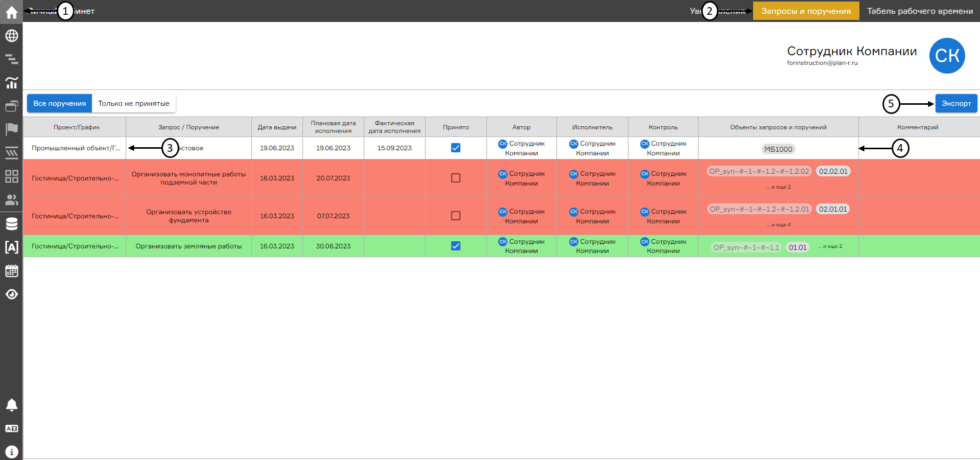Click the planned date 07.07.2023 cell
The height and width of the screenshot is (460, 980).
click(333, 216)
